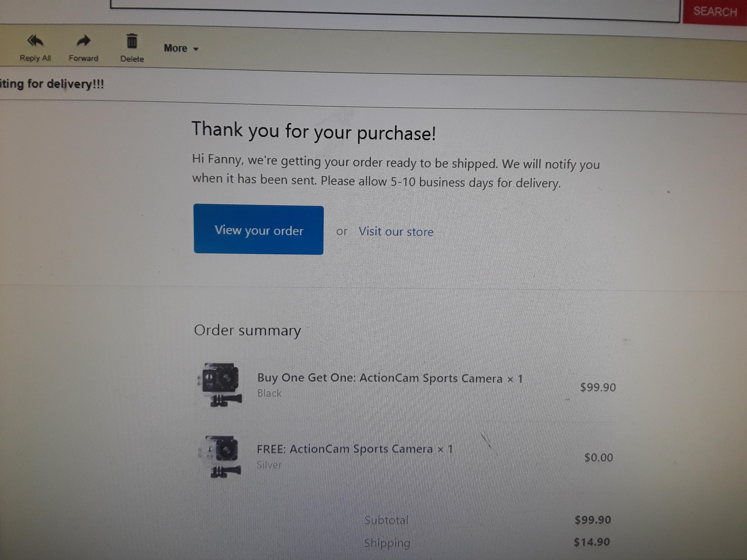Click the red SEARCH button
The width and height of the screenshot is (747, 560).
715,11
